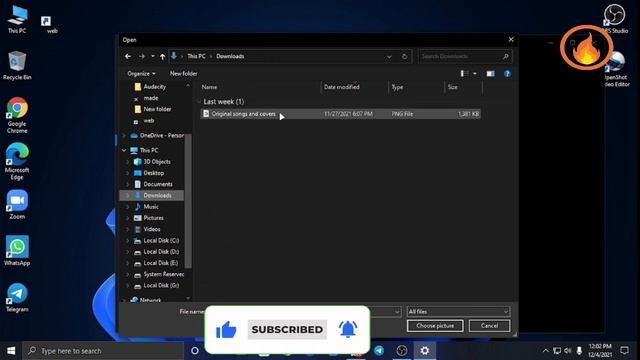The height and width of the screenshot is (360, 640).
Task: Cancel the Open dialog
Action: 489,326
